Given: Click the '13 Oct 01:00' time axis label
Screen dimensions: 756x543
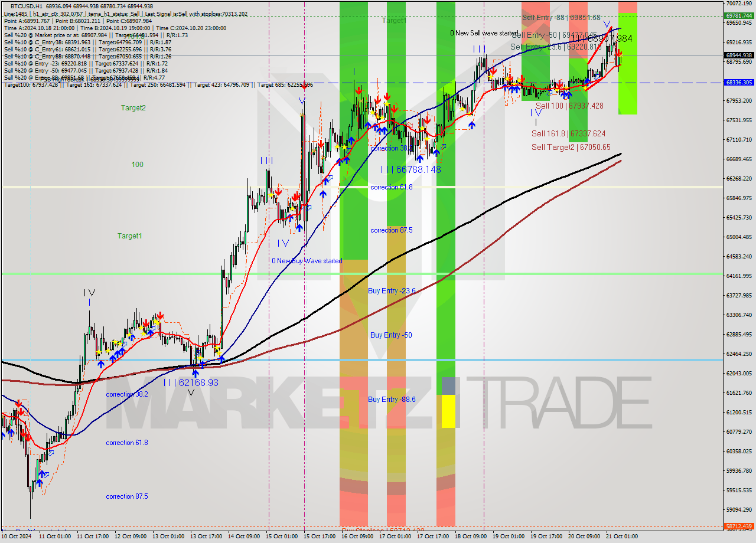Looking at the screenshot, I should (x=167, y=537).
